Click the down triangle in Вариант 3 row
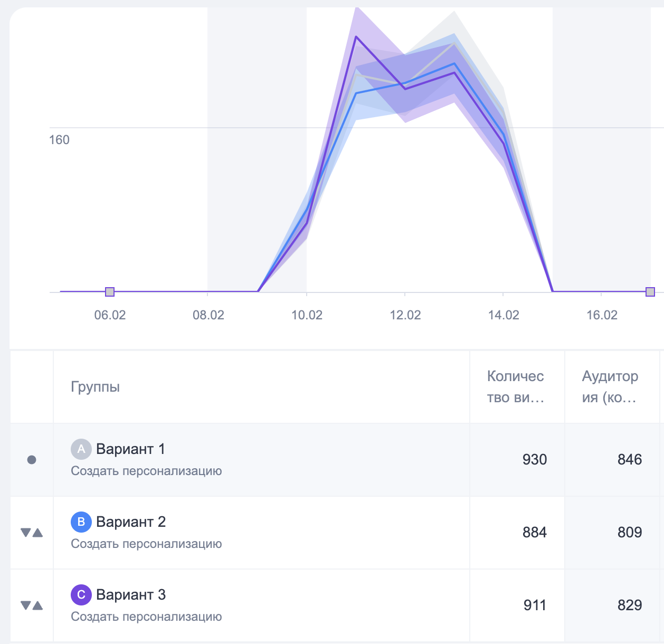This screenshot has height=644, width=664. click(25, 605)
